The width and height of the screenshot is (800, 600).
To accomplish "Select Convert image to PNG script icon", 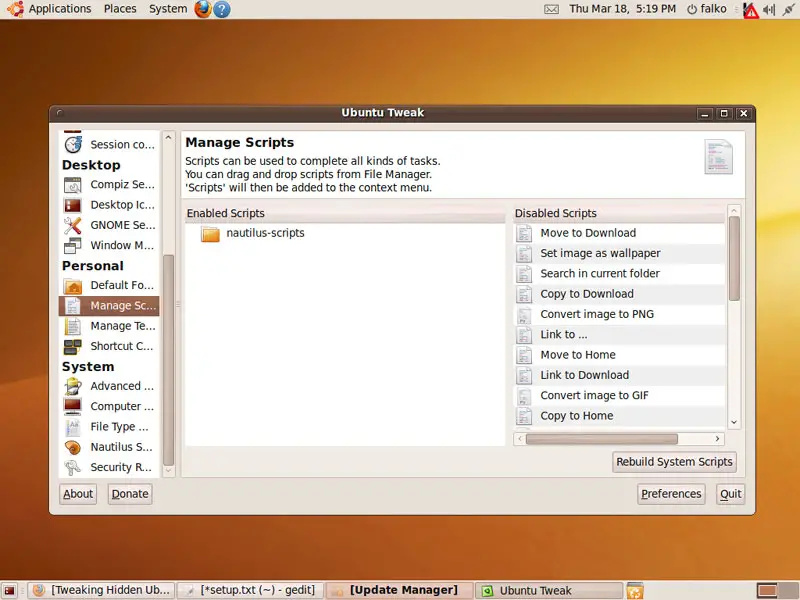I will [x=524, y=315].
